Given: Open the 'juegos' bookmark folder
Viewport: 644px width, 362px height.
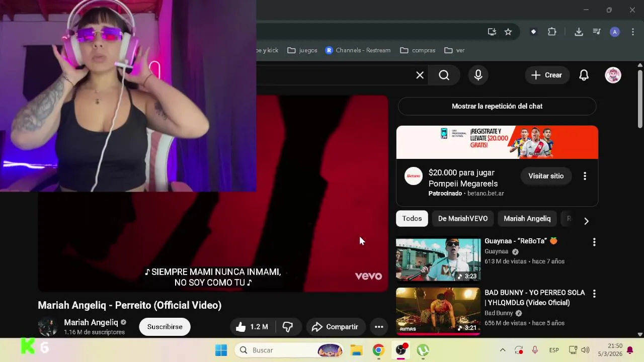Looking at the screenshot, I should 302,50.
